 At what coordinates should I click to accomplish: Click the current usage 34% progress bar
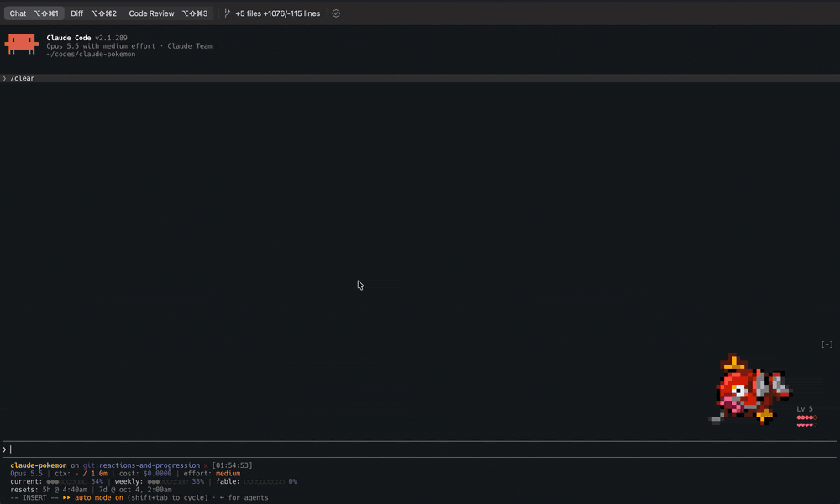[x=67, y=481]
